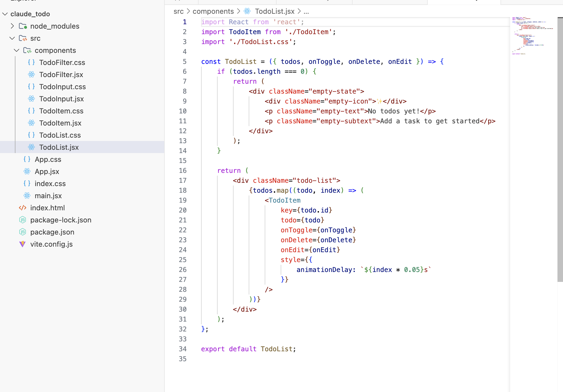Open App.jsx in the file tree
563x392 pixels.
click(x=47, y=171)
